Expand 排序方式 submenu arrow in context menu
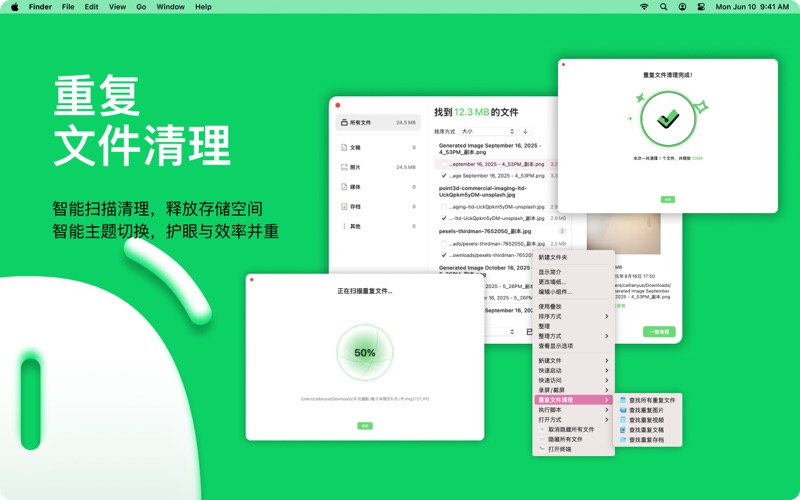 (x=607, y=316)
